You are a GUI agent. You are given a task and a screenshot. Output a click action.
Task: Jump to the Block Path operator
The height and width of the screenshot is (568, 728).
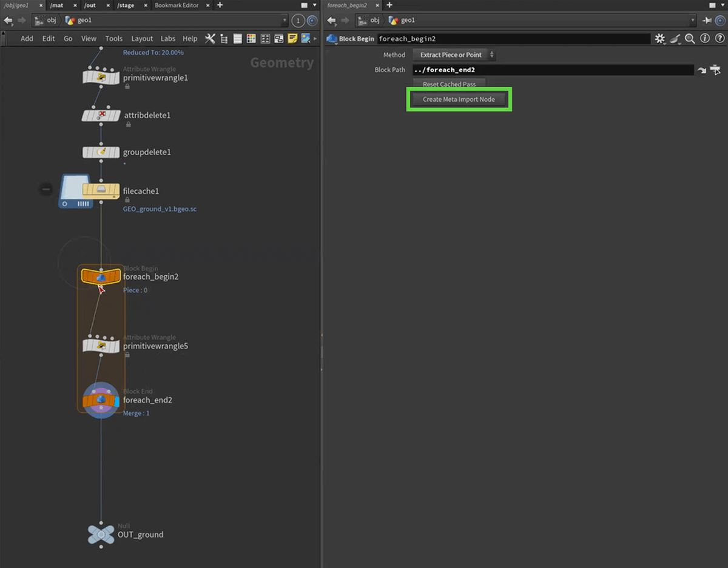[x=702, y=70]
